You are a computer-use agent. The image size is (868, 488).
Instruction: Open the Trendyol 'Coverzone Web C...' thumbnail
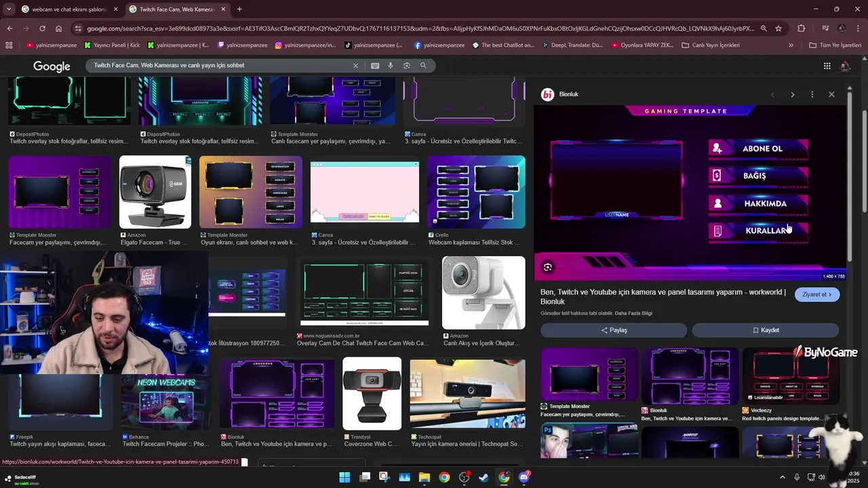(x=372, y=394)
